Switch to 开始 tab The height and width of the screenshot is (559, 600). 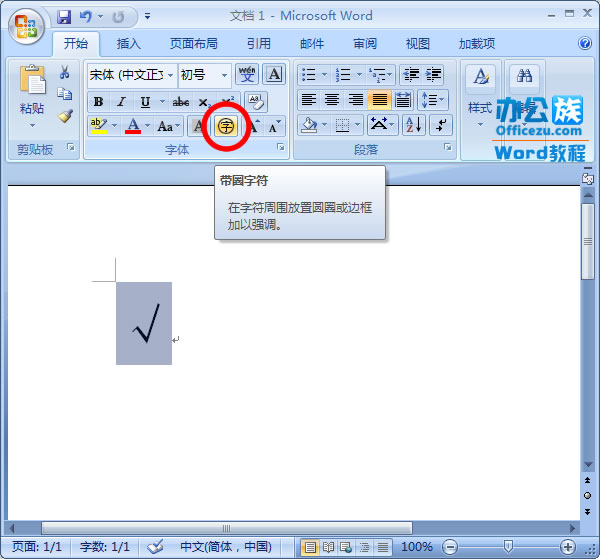75,43
